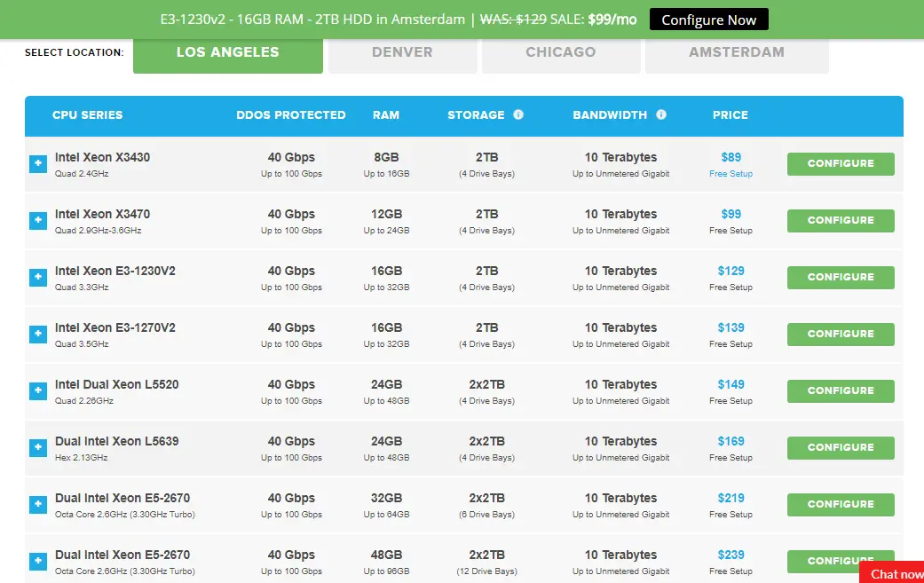The image size is (924, 583).
Task: Configure the $169 Dual Xeon L5639 server
Action: (841, 447)
